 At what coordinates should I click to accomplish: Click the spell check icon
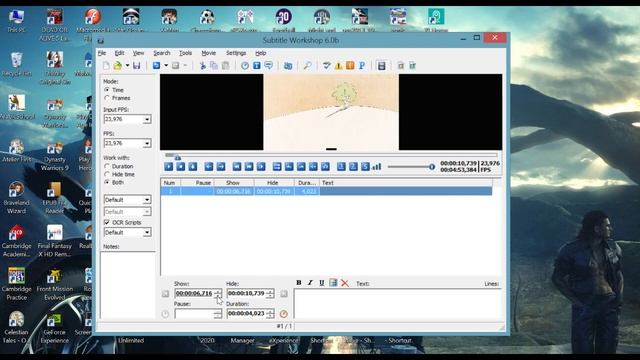pyautogui.click(x=327, y=66)
